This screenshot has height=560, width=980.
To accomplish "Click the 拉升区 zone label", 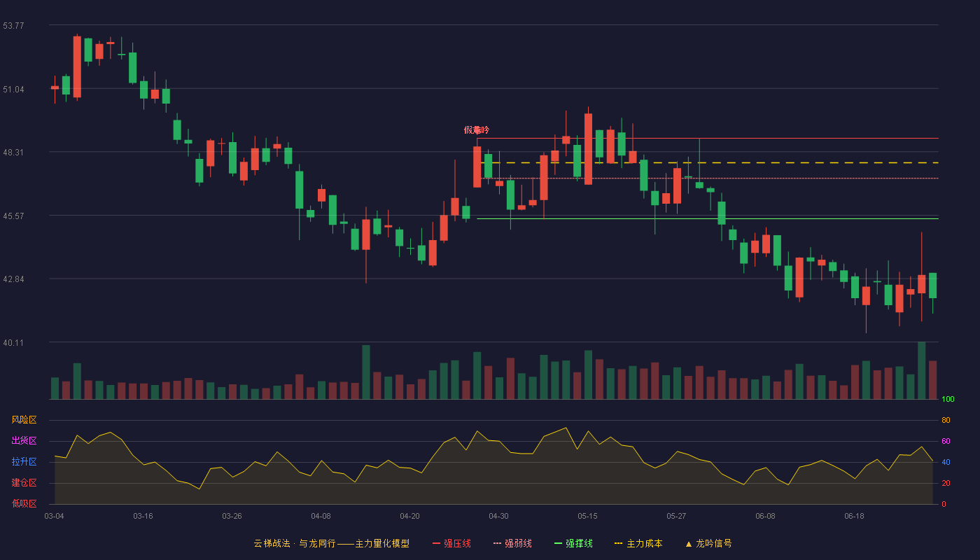I will pyautogui.click(x=24, y=462).
